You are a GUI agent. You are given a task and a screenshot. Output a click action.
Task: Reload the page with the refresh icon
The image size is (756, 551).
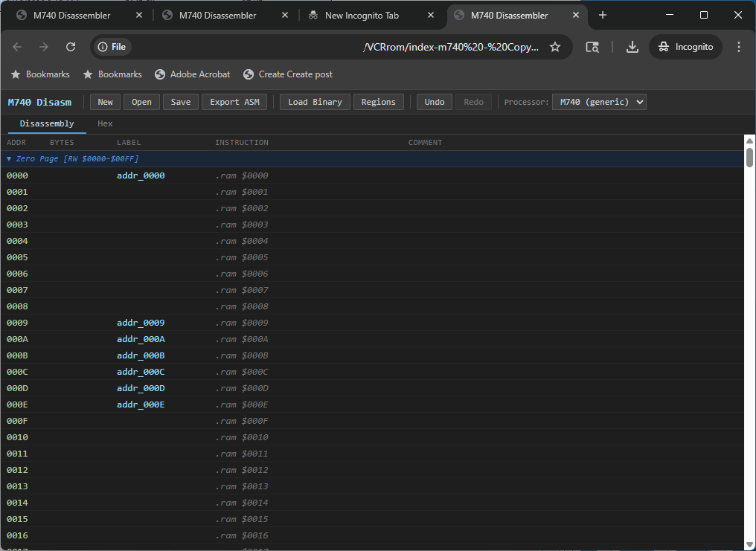(71, 47)
